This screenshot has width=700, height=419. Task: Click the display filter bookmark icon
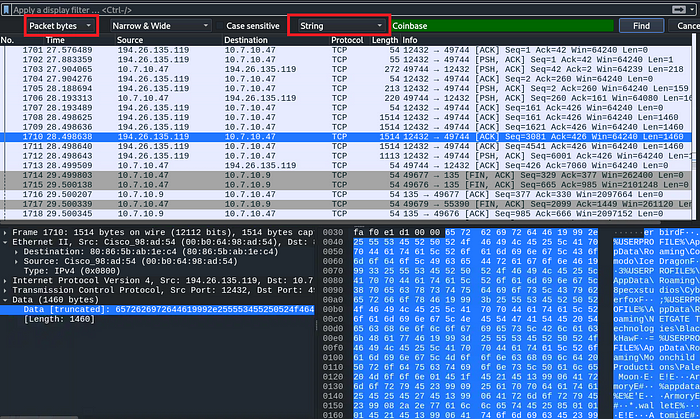click(x=6, y=9)
